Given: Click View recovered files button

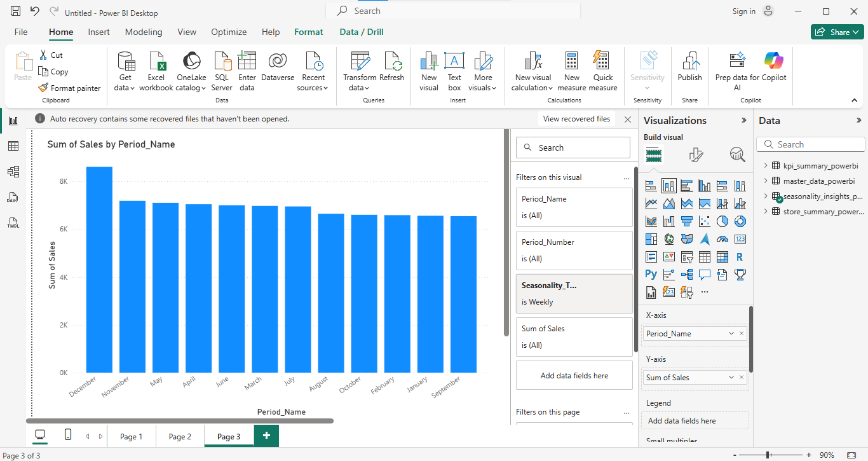Looking at the screenshot, I should [576, 119].
